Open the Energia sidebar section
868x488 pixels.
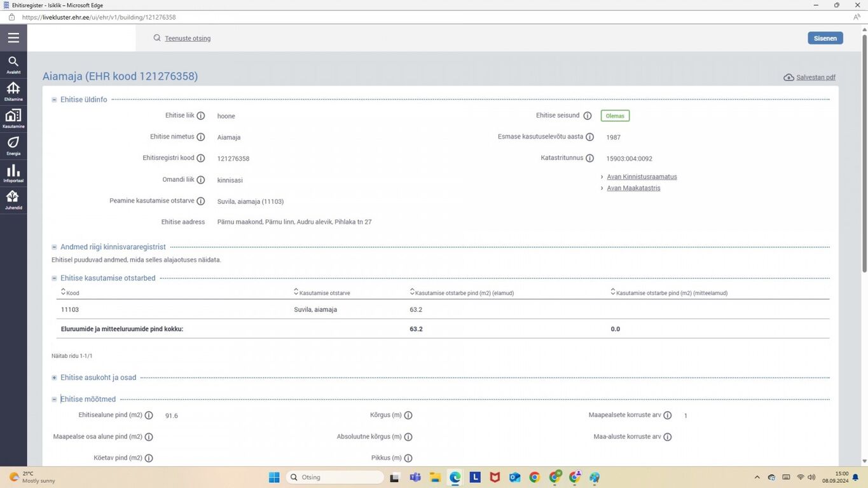click(x=13, y=146)
